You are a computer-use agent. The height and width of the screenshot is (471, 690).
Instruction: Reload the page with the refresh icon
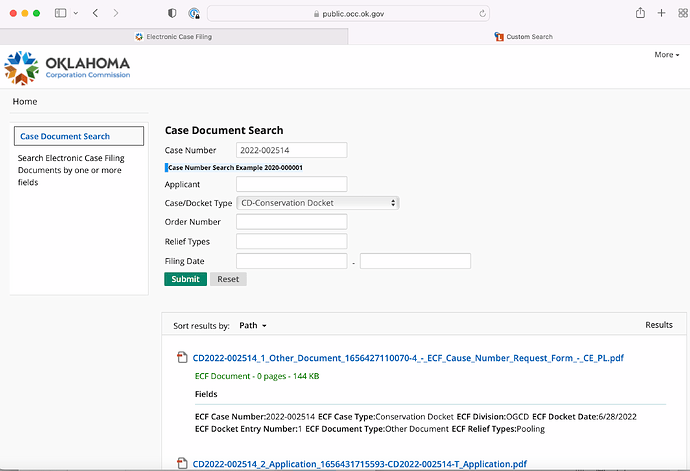tap(482, 14)
